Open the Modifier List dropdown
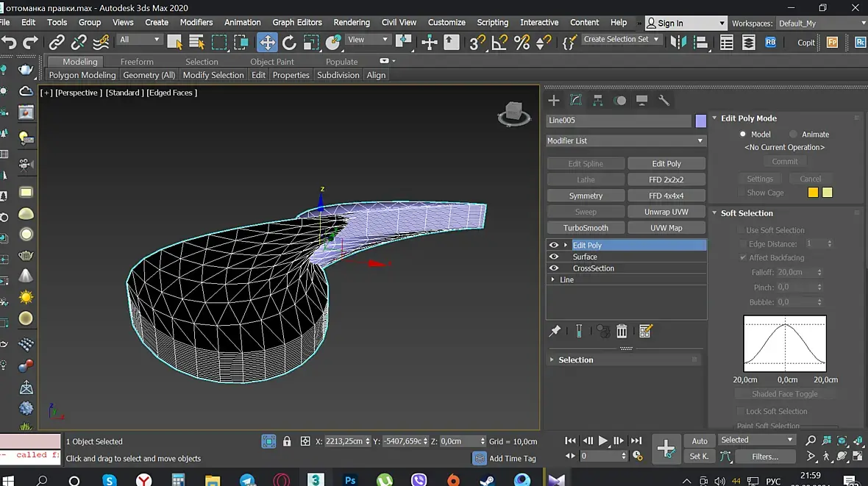 tap(626, 140)
